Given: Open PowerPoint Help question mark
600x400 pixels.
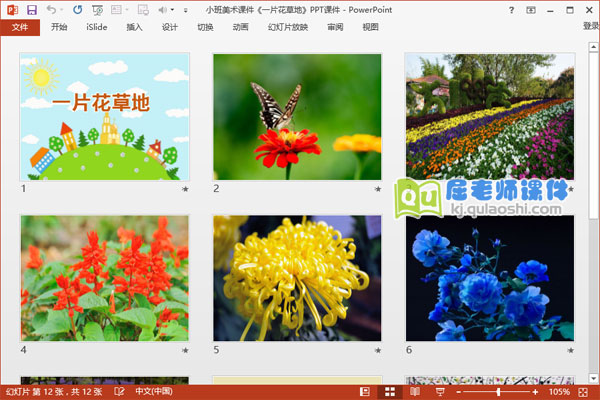Looking at the screenshot, I should (512, 10).
